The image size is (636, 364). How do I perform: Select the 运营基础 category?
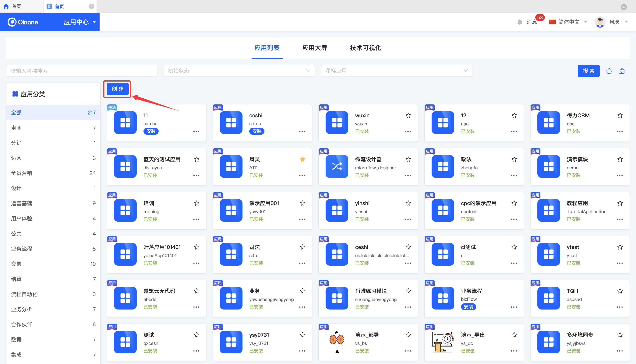[53, 203]
